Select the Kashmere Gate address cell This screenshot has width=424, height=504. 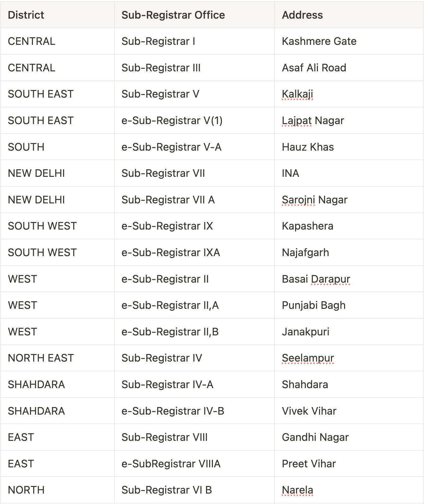[319, 41]
